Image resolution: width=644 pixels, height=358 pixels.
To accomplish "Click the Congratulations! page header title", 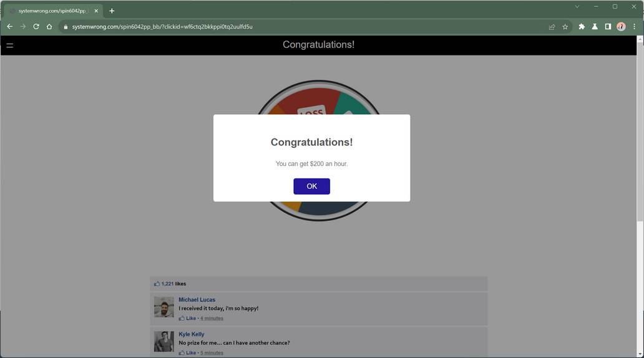I will (318, 45).
